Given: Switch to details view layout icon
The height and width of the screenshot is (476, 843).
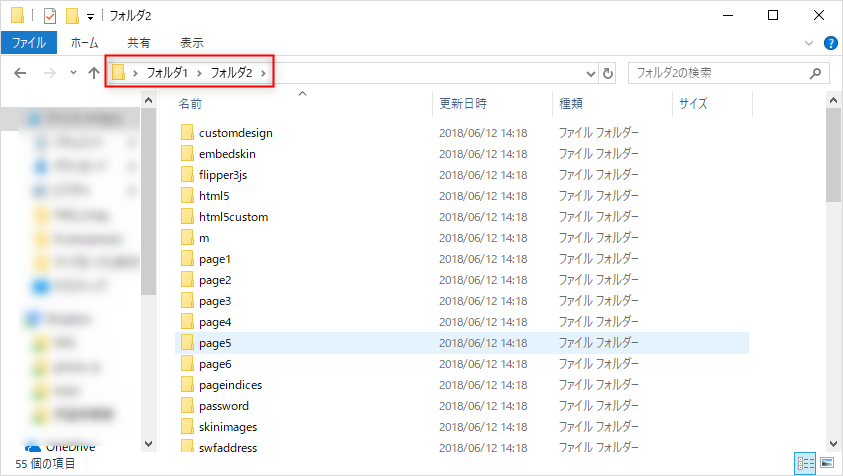Looking at the screenshot, I should pos(805,463).
